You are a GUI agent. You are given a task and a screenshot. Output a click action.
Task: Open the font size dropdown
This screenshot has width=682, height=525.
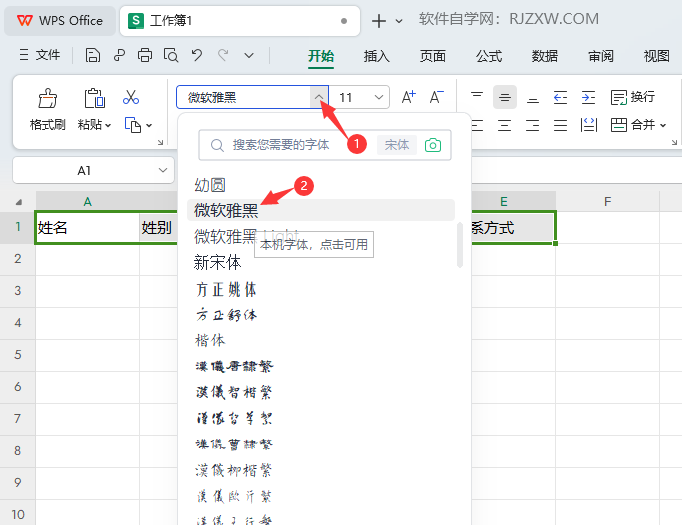[379, 97]
